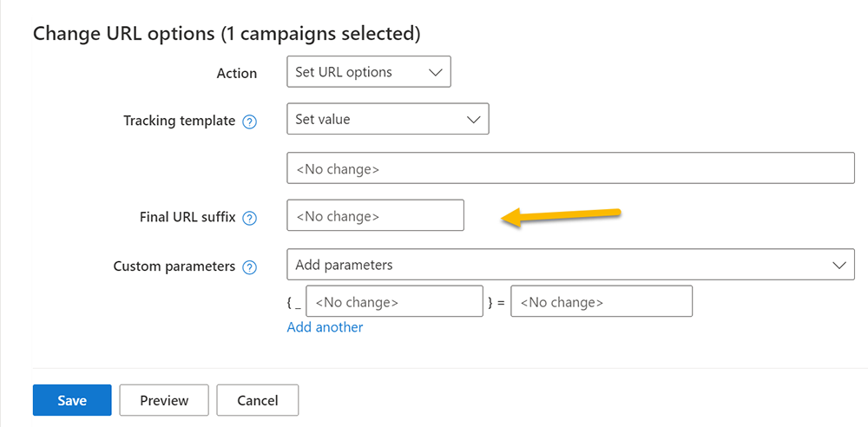The image size is (868, 427).
Task: Click the yellow arrow pointing at URL suffix
Action: [x=561, y=217]
